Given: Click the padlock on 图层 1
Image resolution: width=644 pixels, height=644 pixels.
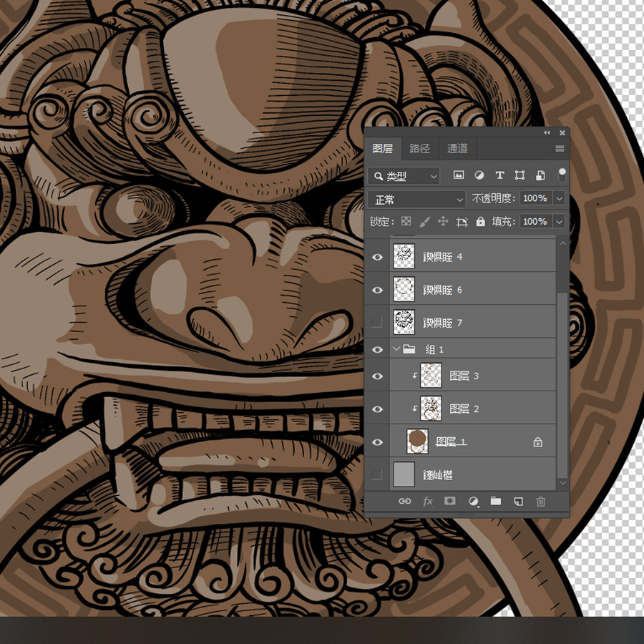Looking at the screenshot, I should tap(537, 442).
